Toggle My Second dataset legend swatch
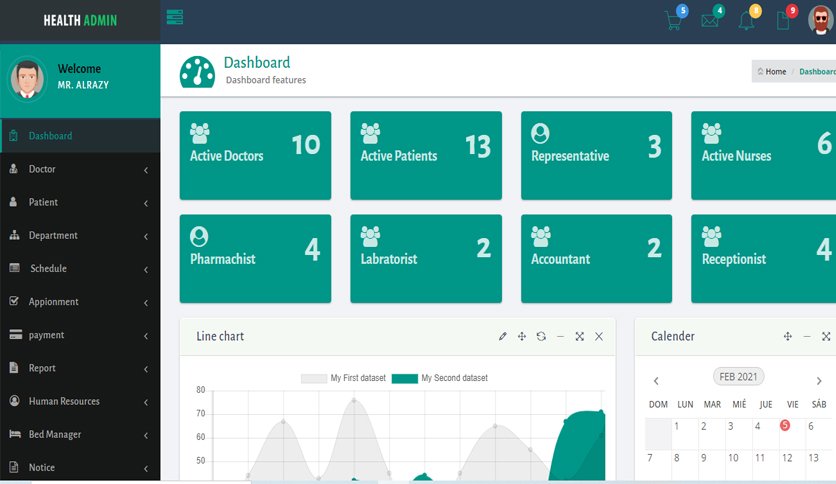 click(405, 378)
